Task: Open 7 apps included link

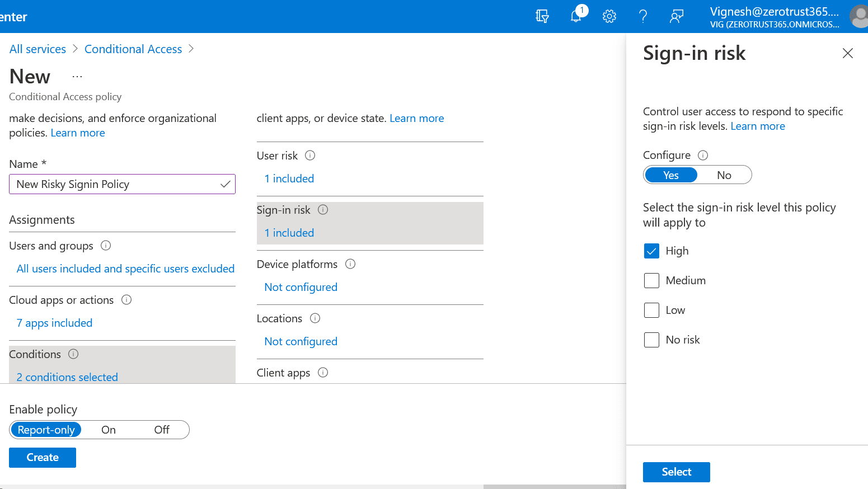Action: (x=54, y=323)
